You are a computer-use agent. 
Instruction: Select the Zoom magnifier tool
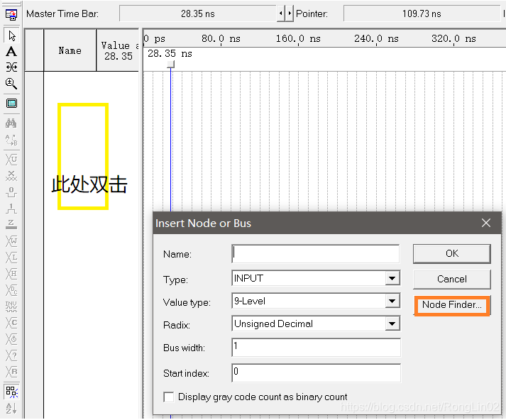pyautogui.click(x=11, y=84)
